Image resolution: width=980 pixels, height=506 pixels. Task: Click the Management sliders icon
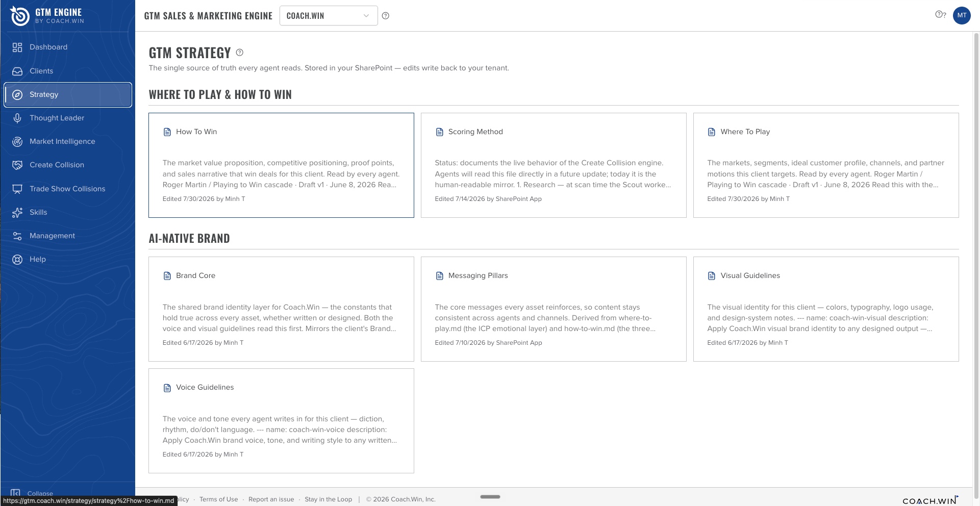[17, 236]
